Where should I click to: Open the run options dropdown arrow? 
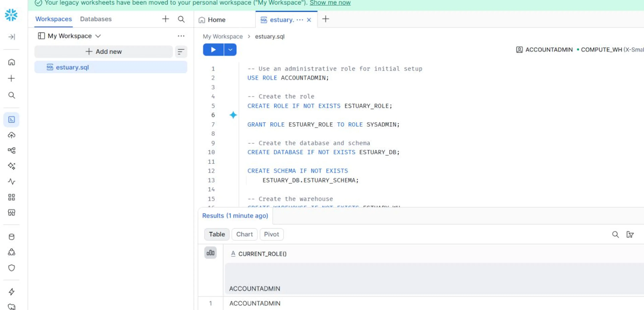pyautogui.click(x=230, y=50)
